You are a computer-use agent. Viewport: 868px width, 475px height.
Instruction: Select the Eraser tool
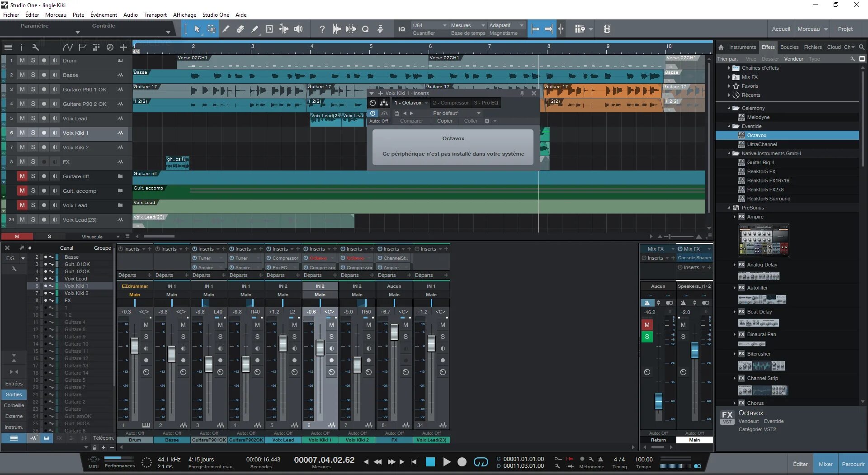(x=240, y=29)
